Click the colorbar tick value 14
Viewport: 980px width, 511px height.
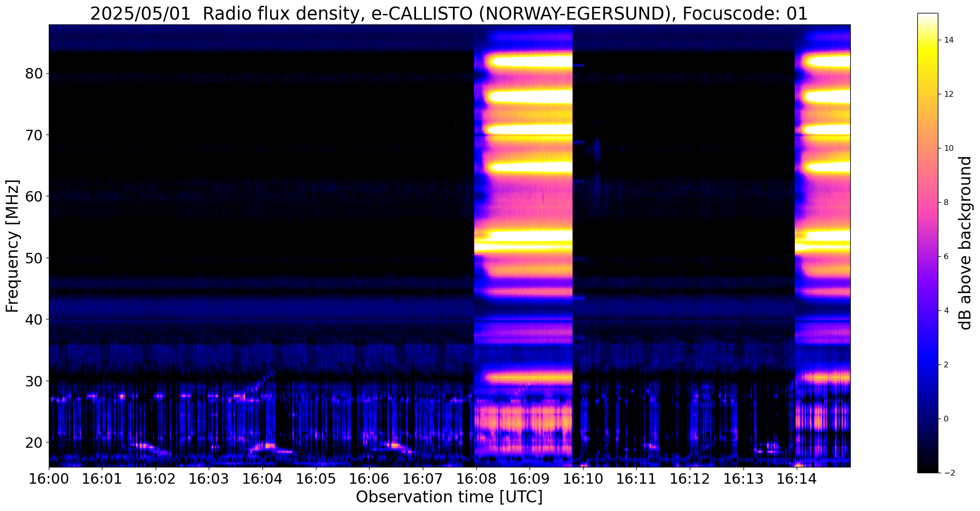pos(948,40)
